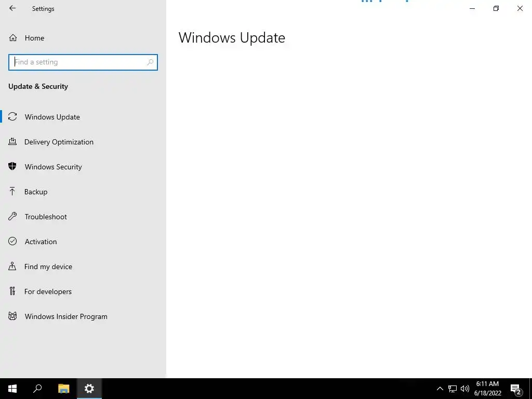The image size is (532, 399).
Task: Open Find my device settings
Action: (83, 267)
